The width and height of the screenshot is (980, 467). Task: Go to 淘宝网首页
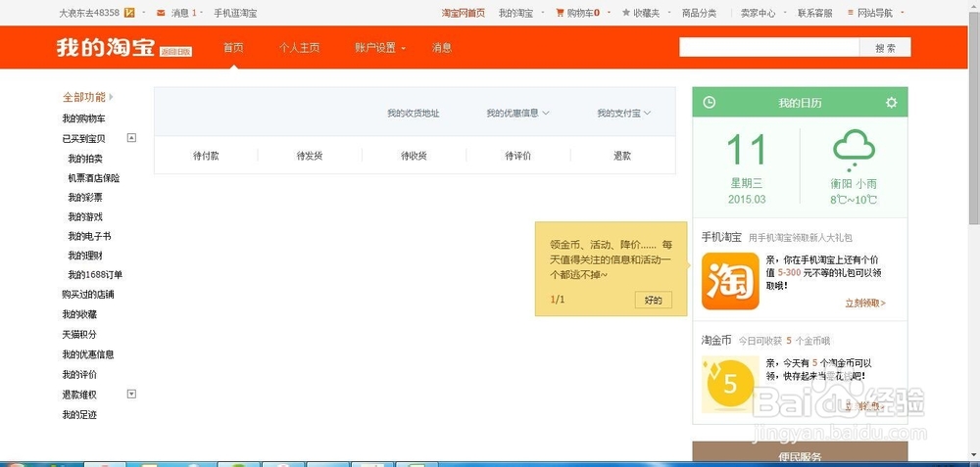coord(464,13)
